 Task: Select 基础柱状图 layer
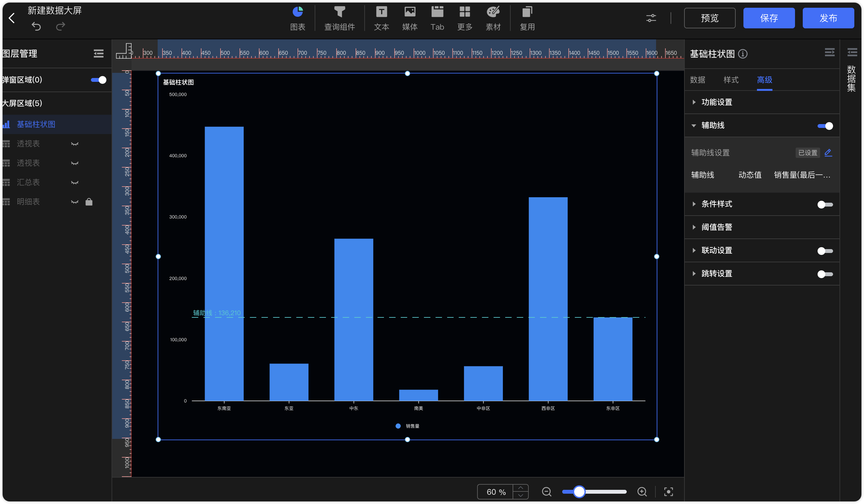click(x=56, y=124)
